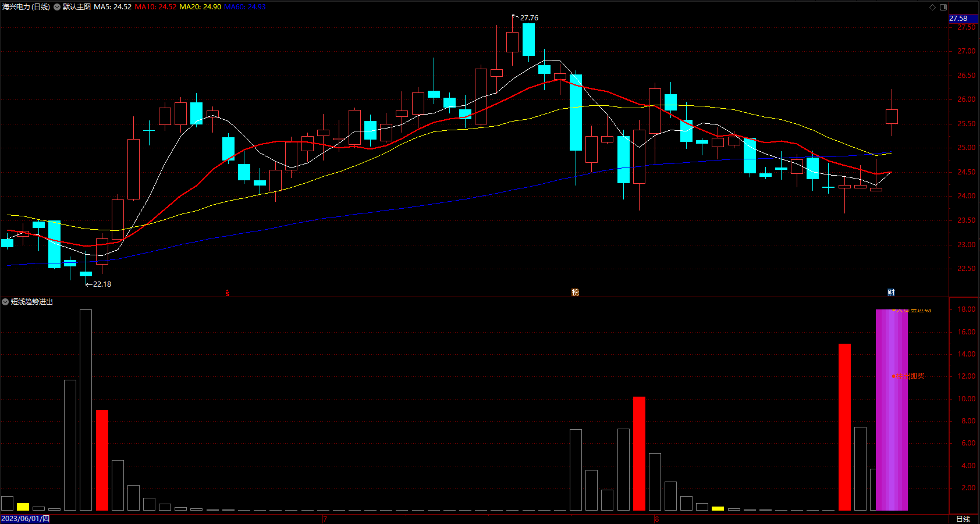Click the 日线 period button at bottom right

[964, 519]
